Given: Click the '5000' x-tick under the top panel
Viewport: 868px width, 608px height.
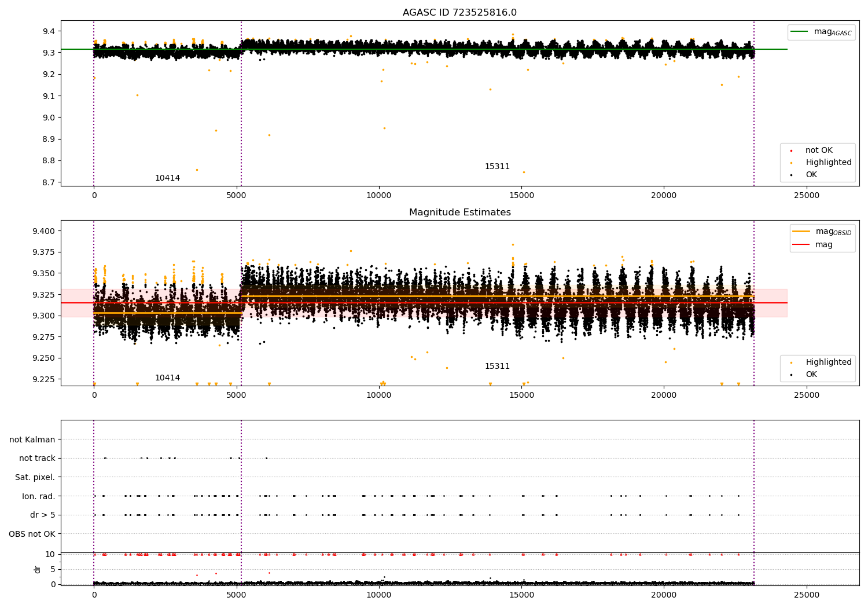Looking at the screenshot, I should click(x=237, y=196).
